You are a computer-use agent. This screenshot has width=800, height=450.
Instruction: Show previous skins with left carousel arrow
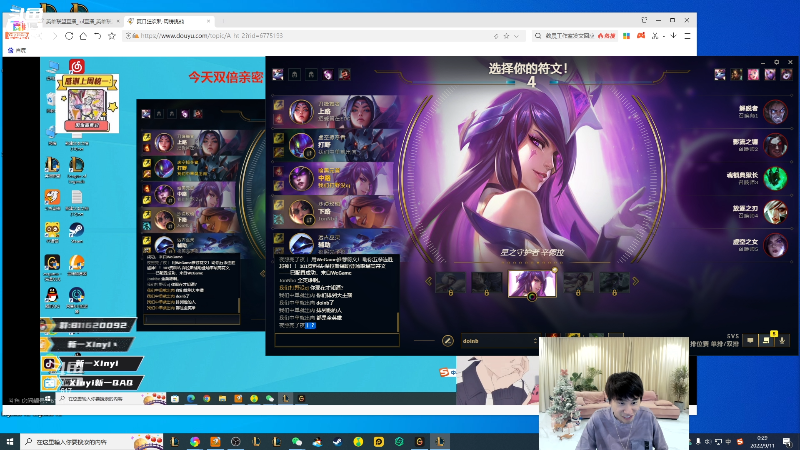429,281
